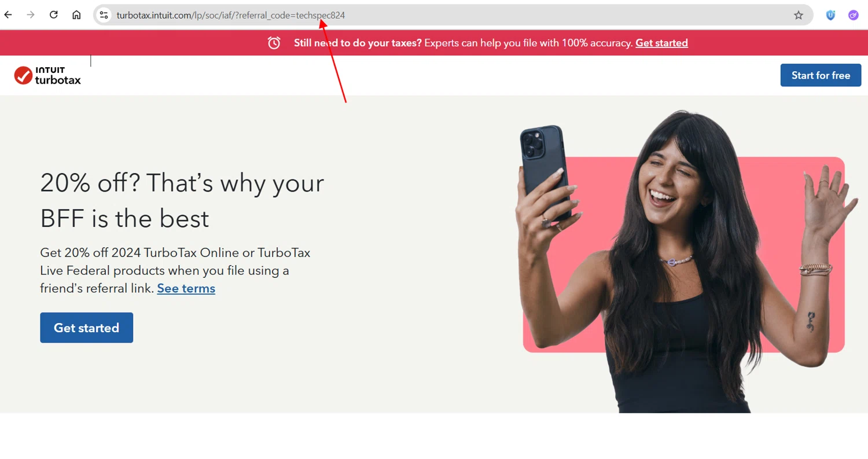868x459 pixels.
Task: Bookmark this page with the star icon
Action: (x=799, y=15)
